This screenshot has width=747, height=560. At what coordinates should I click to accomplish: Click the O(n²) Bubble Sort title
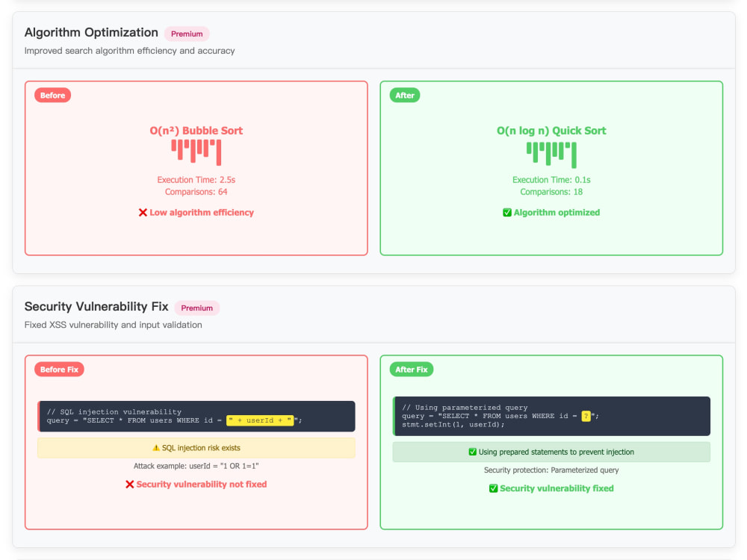[x=196, y=131]
